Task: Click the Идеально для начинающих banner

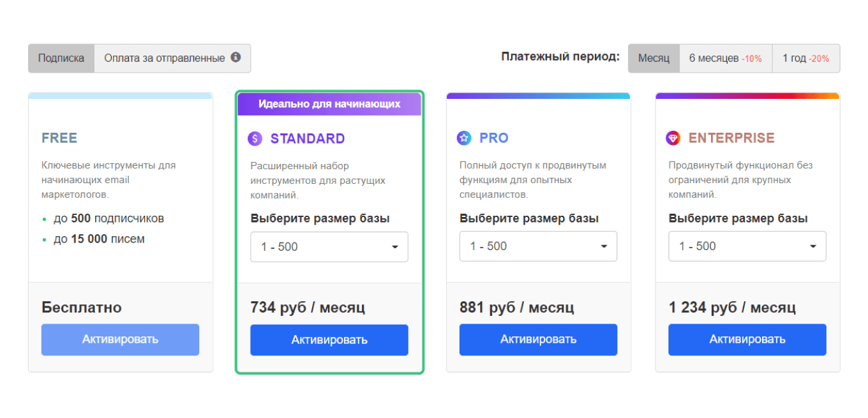Action: click(329, 103)
